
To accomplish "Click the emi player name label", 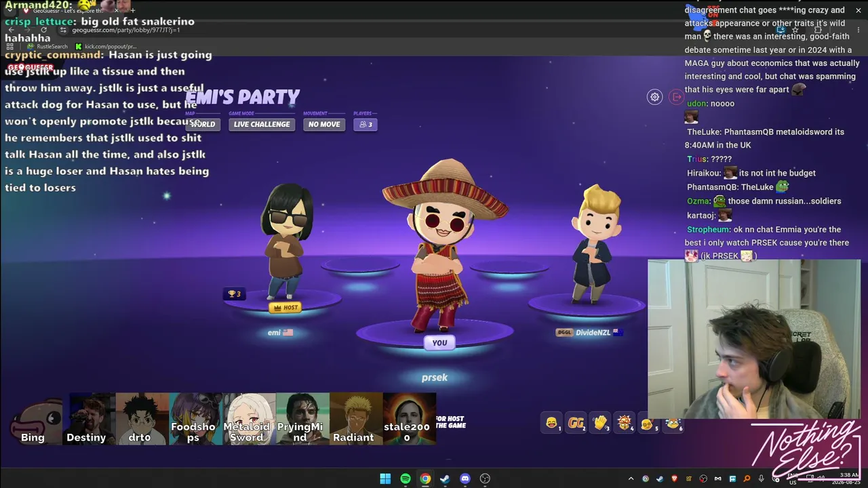I will [x=274, y=333].
